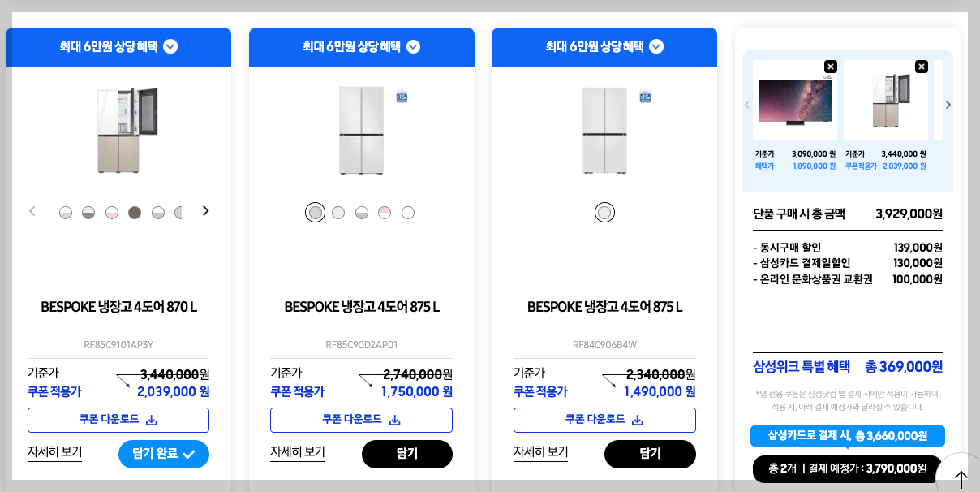Remove the TV item from cart with X
Screen dimensions: 980x492
[x=830, y=66]
